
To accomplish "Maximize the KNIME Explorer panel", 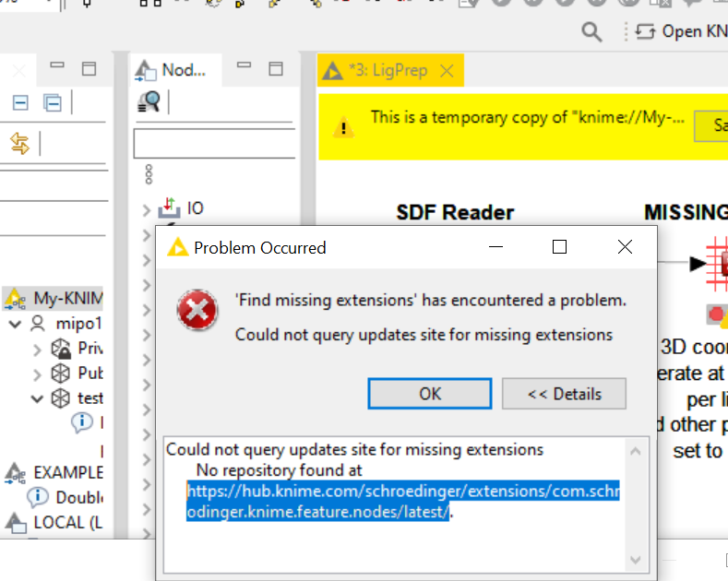I will tap(89, 68).
